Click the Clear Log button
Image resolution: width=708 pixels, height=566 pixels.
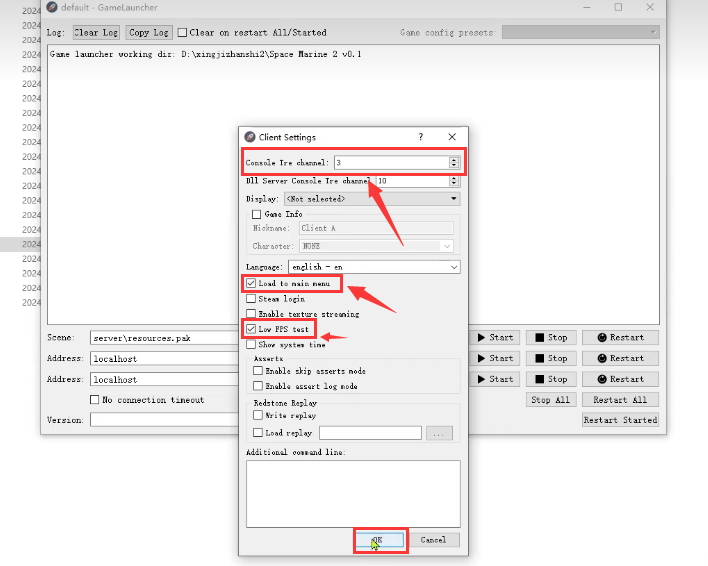(95, 32)
